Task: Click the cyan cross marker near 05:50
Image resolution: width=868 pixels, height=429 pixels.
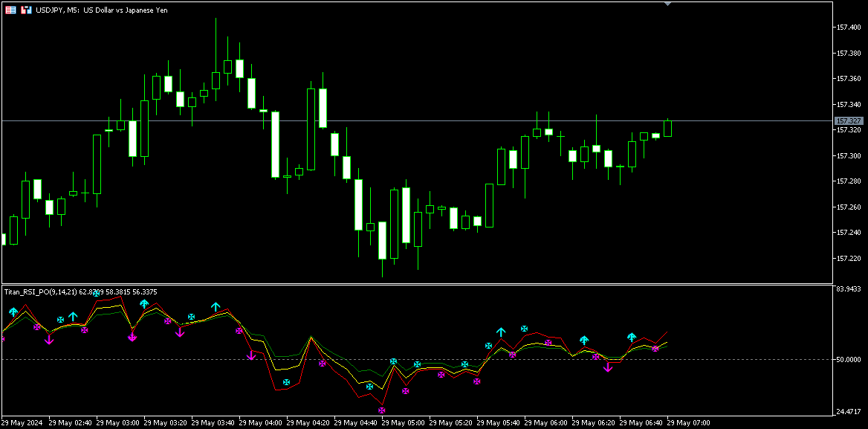Action: tap(525, 329)
